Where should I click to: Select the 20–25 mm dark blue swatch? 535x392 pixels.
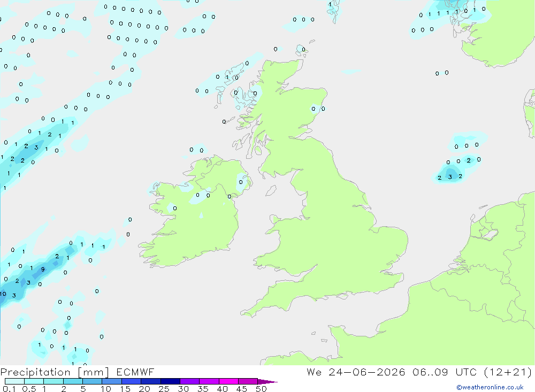[x=151, y=381]
